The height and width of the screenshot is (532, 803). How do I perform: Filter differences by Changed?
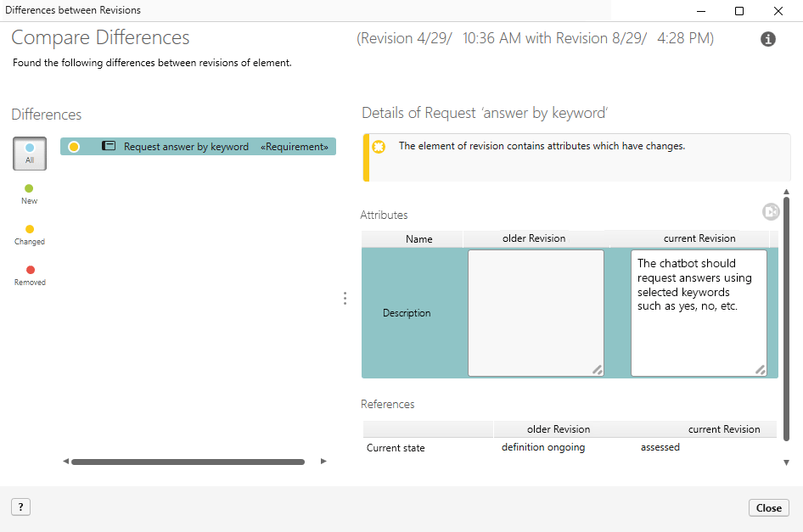coord(30,234)
